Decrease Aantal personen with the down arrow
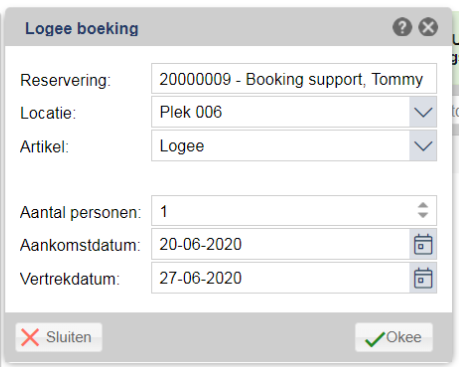Screen dimensions: 459x367 click(x=423, y=215)
